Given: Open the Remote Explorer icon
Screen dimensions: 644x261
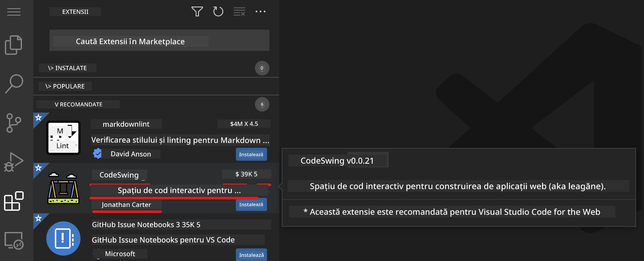Looking at the screenshot, I should 14,240.
